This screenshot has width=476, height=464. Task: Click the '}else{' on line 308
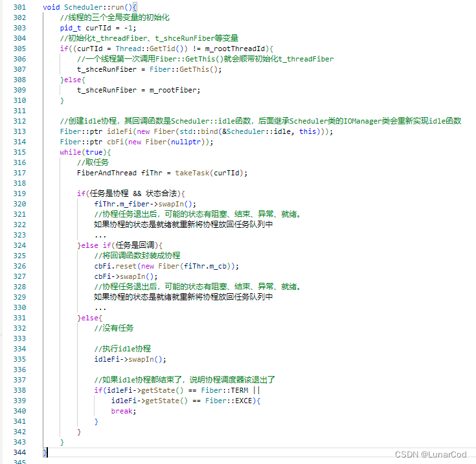point(73,80)
